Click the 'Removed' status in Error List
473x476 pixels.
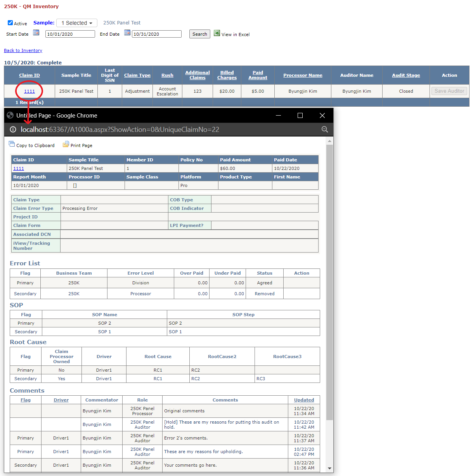click(265, 294)
